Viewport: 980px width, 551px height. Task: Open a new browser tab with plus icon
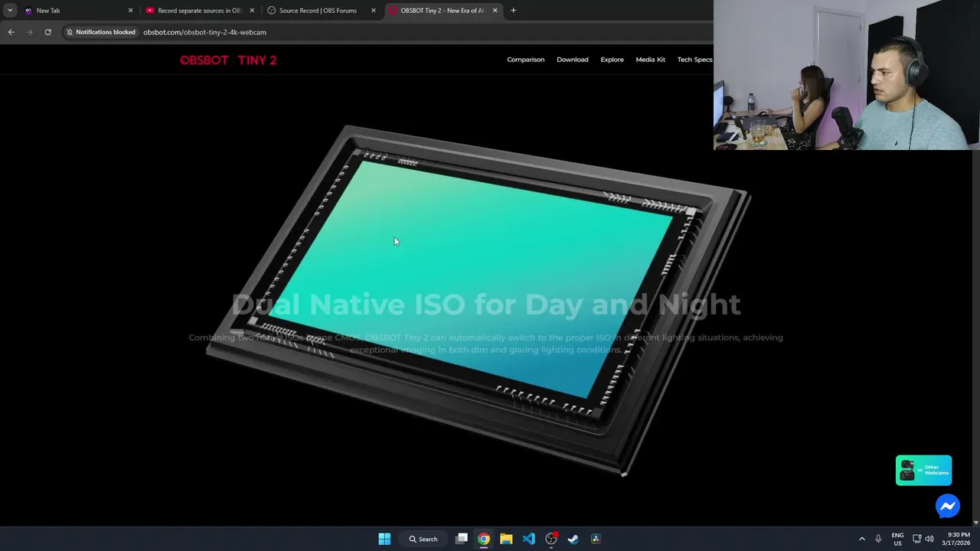[513, 11]
